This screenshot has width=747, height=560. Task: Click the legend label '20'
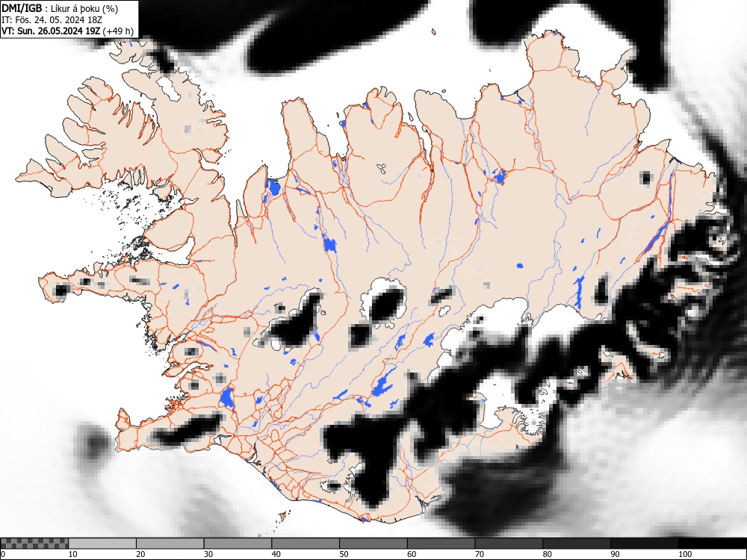(140, 554)
